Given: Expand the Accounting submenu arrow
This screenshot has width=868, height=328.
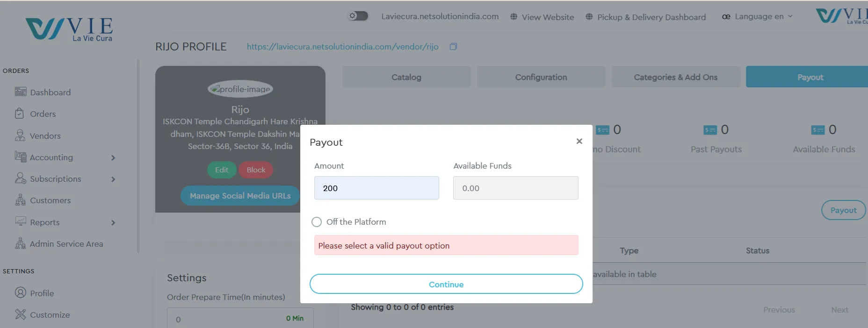Looking at the screenshot, I should point(113,158).
